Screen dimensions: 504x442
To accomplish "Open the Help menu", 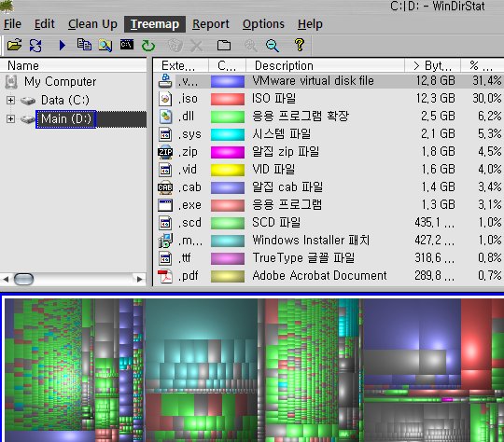I will [310, 24].
